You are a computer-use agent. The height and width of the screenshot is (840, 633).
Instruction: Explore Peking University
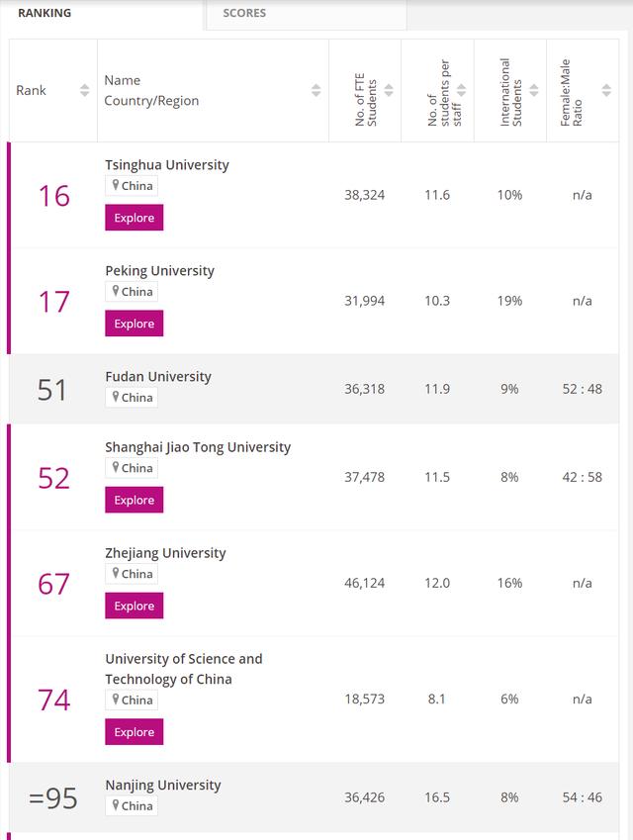(135, 324)
